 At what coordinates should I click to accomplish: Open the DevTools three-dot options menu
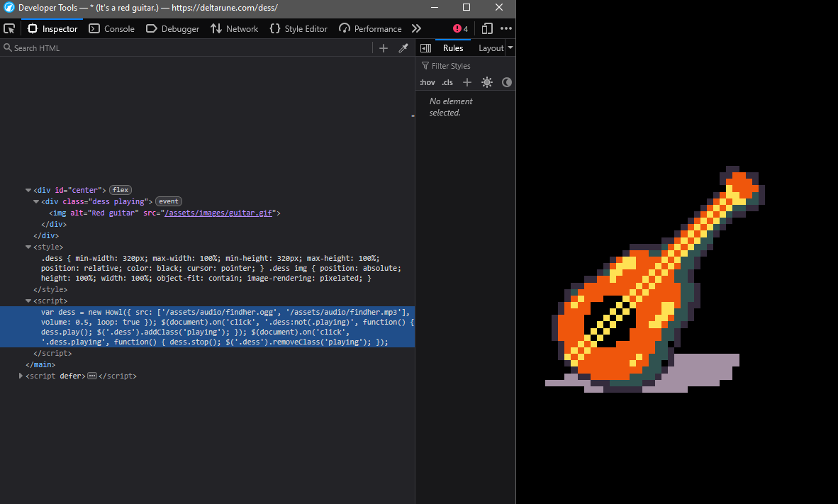506,29
